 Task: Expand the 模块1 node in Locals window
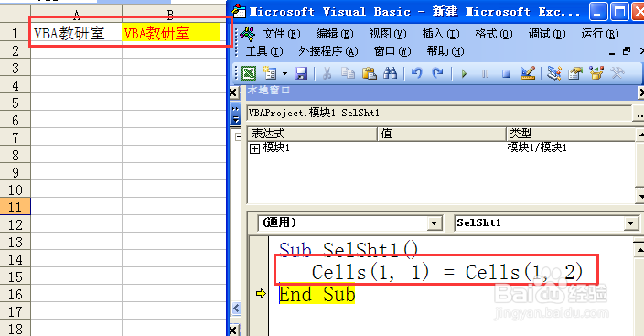coord(254,148)
